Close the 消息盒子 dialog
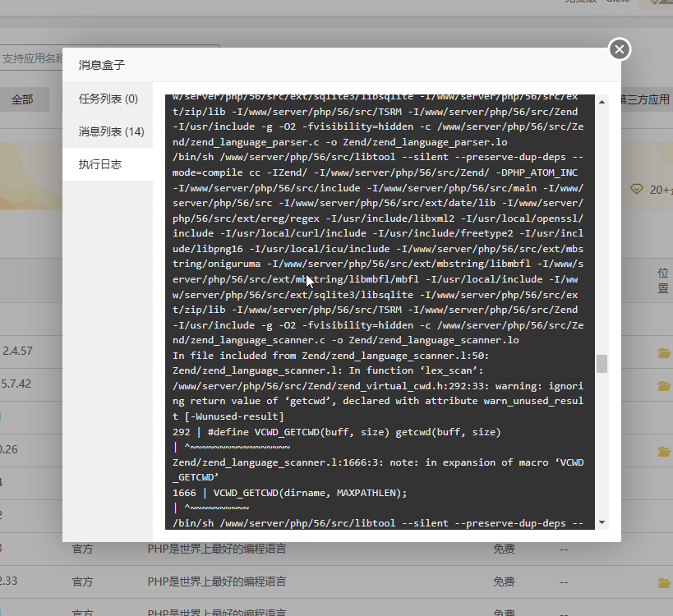The height and width of the screenshot is (616, 673). point(620,49)
